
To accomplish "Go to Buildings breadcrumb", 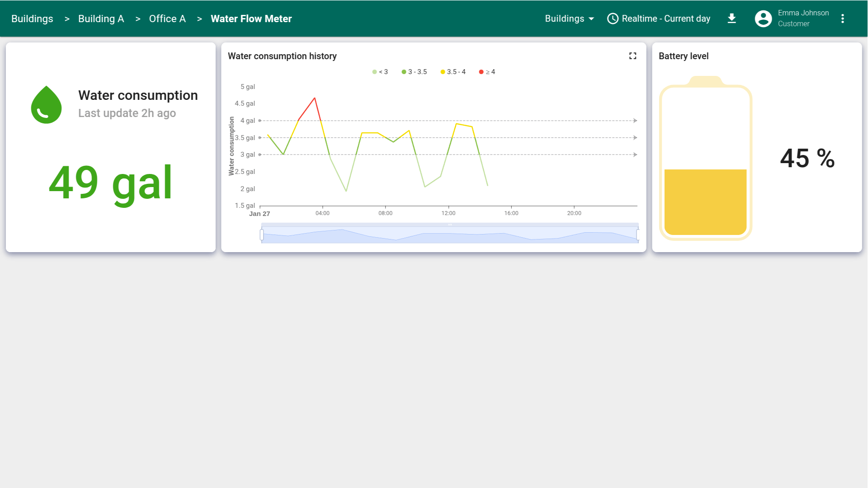I will click(x=32, y=19).
